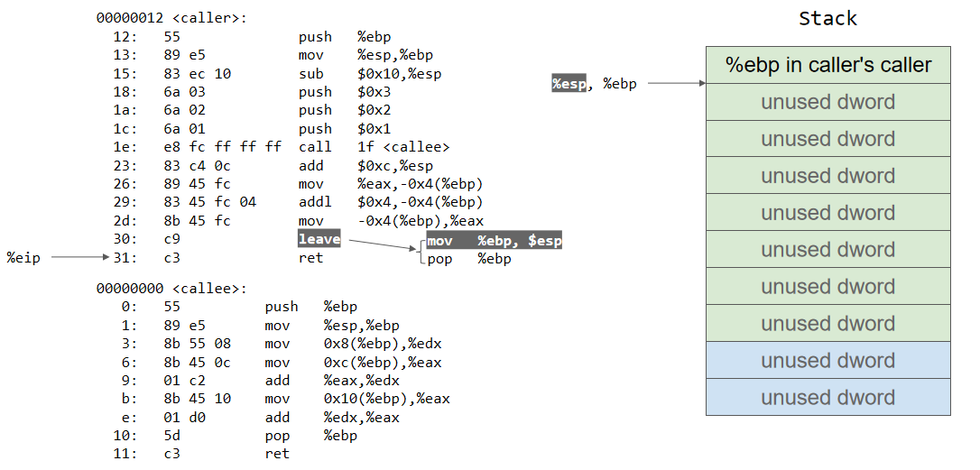The width and height of the screenshot is (980, 470).
Task: Click the highlighted %esp pointer label
Action: [x=569, y=84]
